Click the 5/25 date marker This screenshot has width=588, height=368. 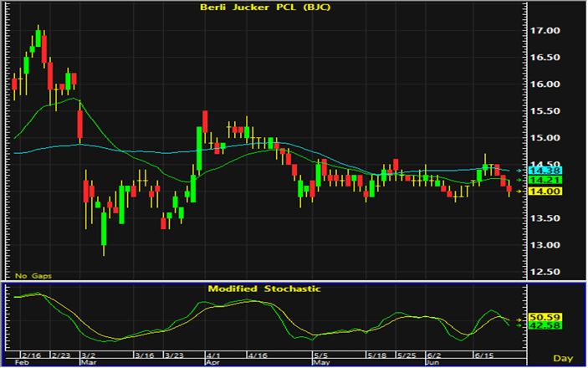(x=406, y=355)
